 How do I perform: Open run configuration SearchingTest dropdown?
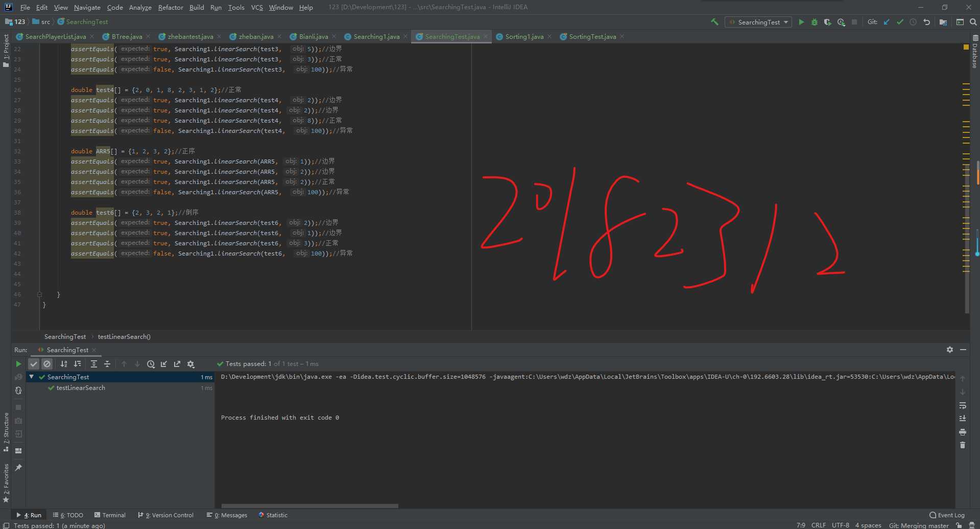tap(758, 22)
